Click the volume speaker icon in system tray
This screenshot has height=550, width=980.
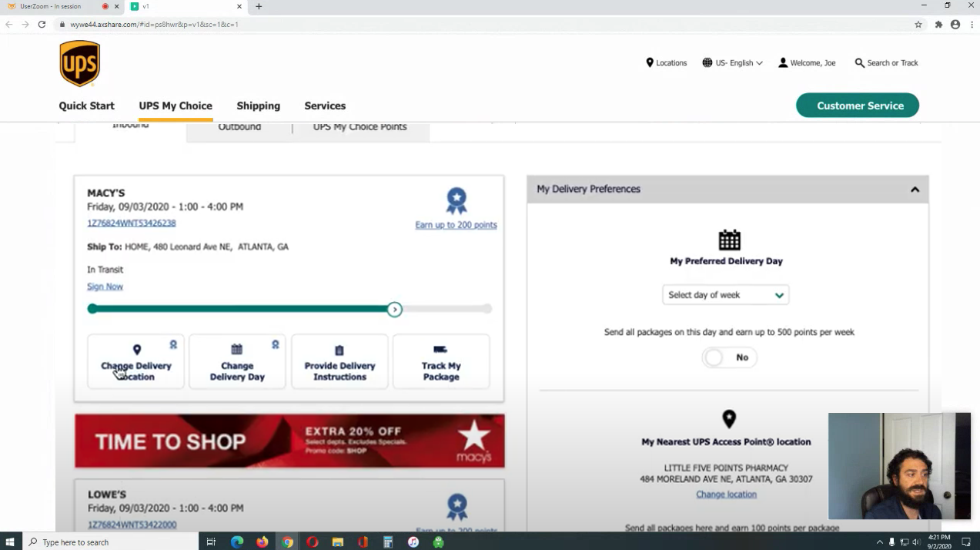(x=916, y=542)
